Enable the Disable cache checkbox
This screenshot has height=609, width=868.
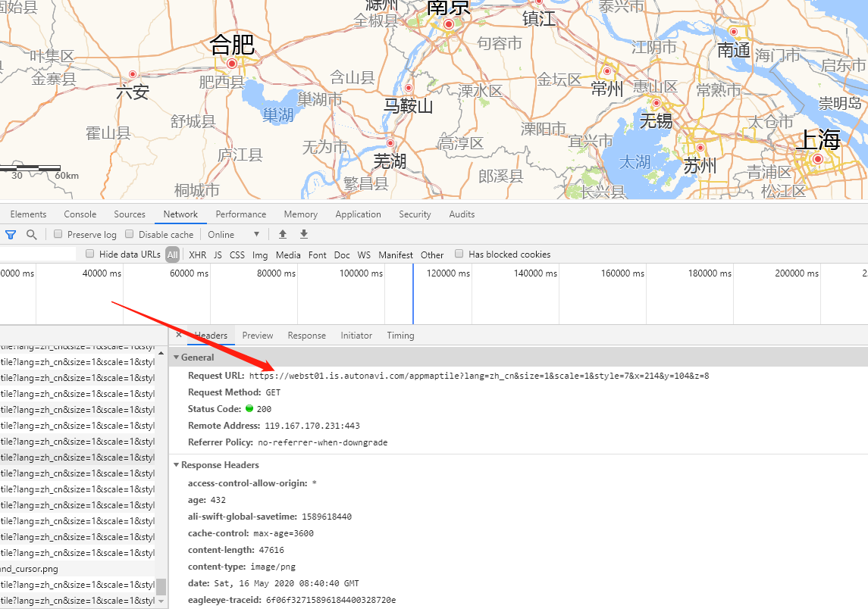point(129,234)
